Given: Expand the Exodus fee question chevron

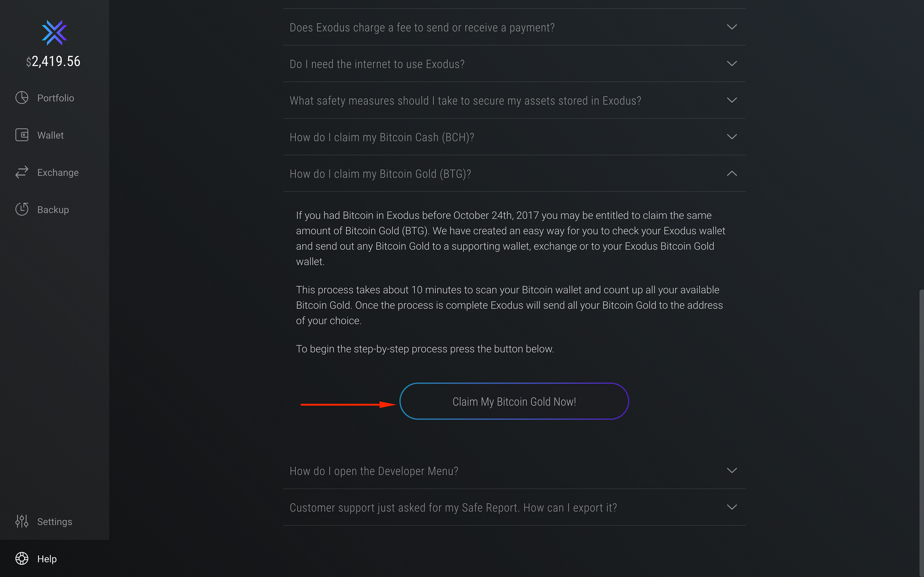Looking at the screenshot, I should click(732, 27).
